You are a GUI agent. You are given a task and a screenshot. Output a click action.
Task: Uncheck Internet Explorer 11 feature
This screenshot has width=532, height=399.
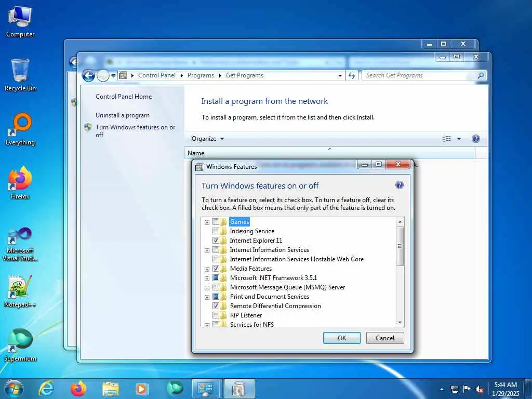coord(216,240)
